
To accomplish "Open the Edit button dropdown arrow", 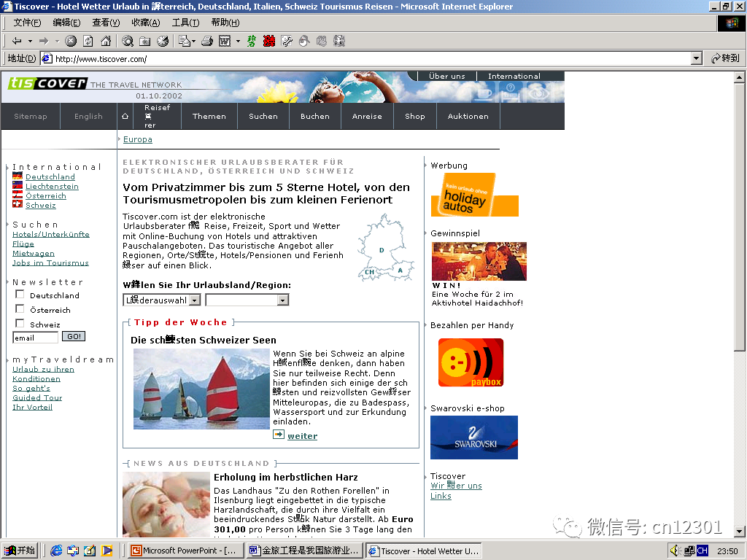I will coord(238,42).
